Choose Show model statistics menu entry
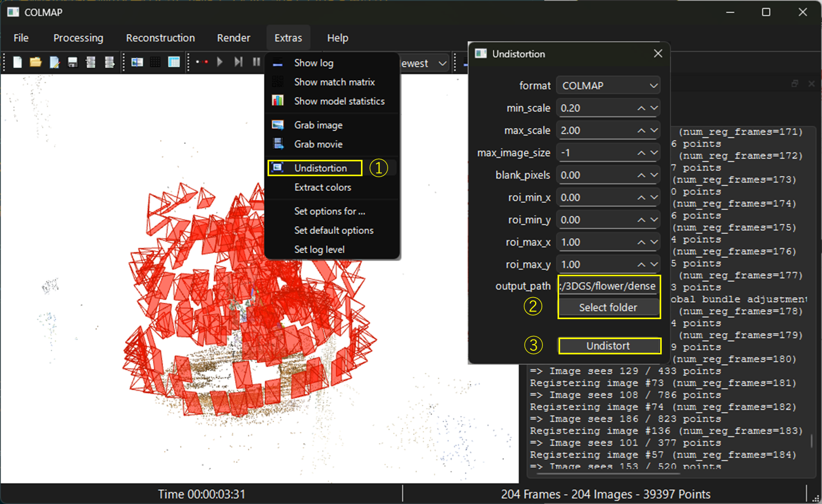The image size is (822, 504). point(339,101)
